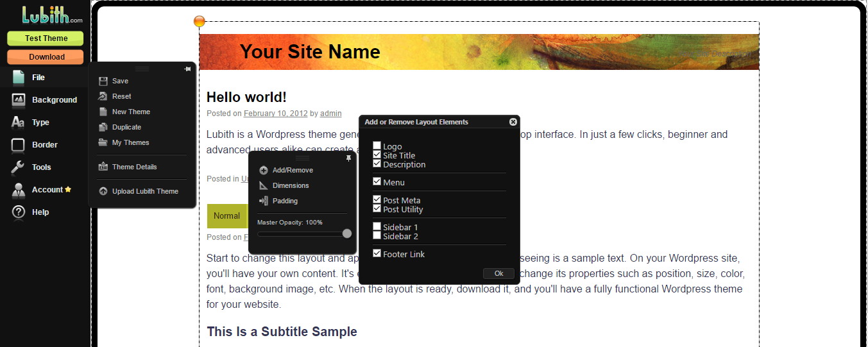Click the Save floppy disk icon
The height and width of the screenshot is (347, 868).
tap(103, 81)
